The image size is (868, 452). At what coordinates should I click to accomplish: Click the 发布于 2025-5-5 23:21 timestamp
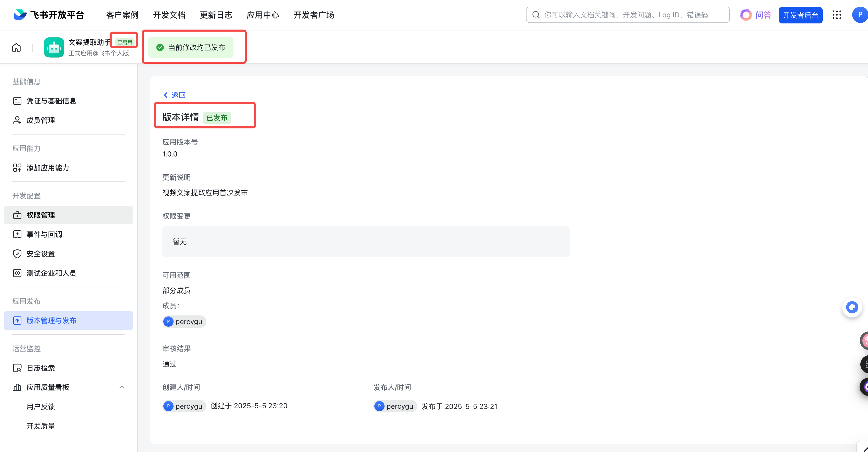[459, 406]
